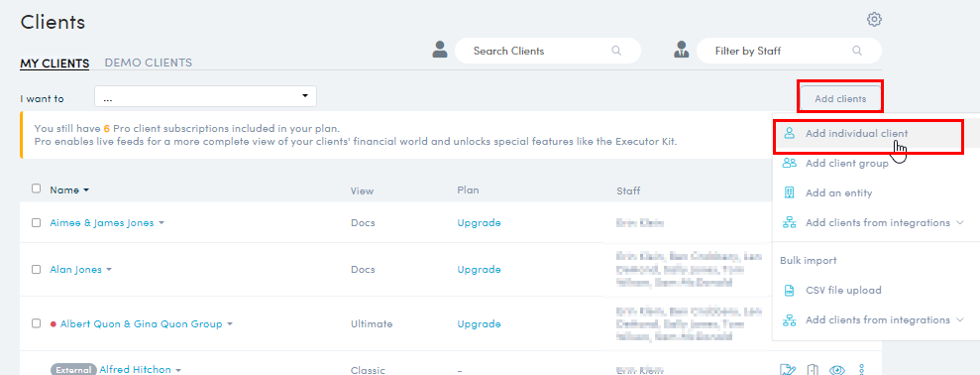
Task: Click the CSV file upload icon
Action: [790, 291]
